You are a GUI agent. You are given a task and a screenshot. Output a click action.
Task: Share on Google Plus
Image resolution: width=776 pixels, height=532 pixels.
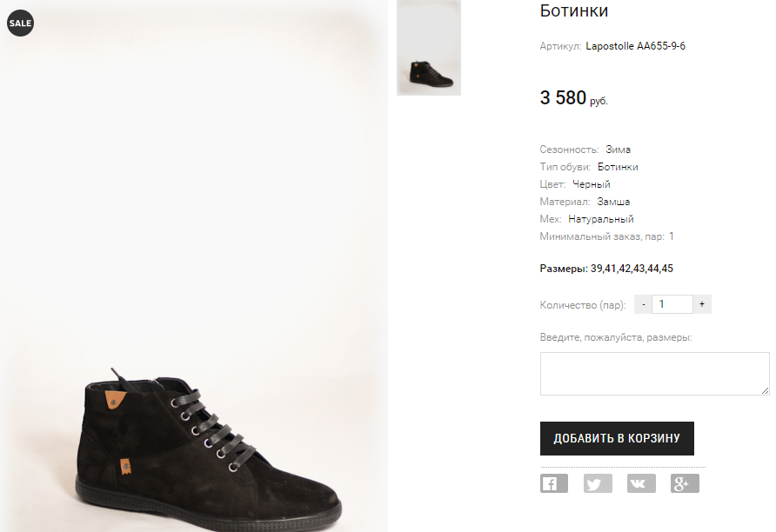(685, 484)
